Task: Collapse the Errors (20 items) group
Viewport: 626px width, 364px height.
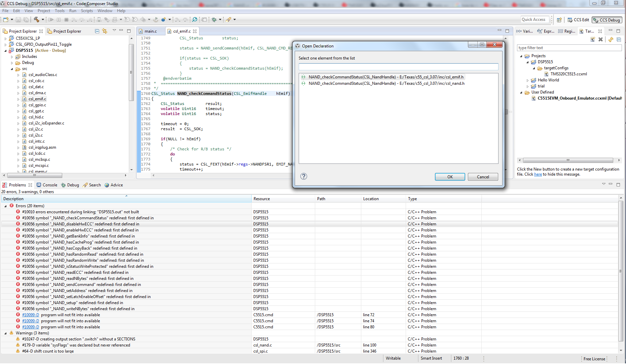Action: pos(6,206)
